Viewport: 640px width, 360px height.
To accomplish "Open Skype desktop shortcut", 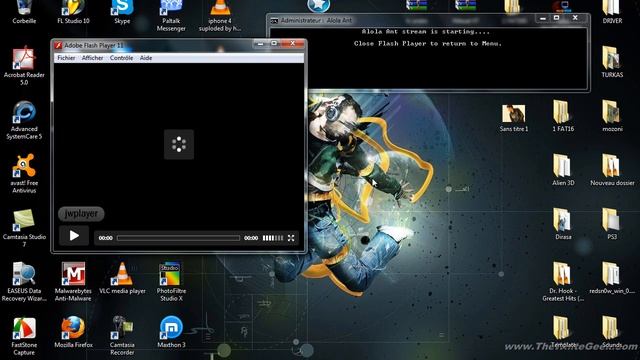I will [122, 12].
